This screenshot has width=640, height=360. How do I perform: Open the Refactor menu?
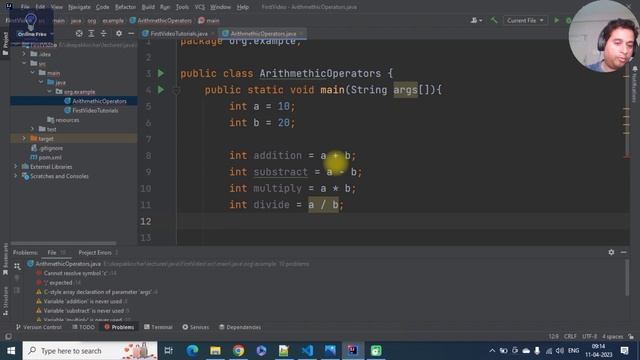pos(125,7)
